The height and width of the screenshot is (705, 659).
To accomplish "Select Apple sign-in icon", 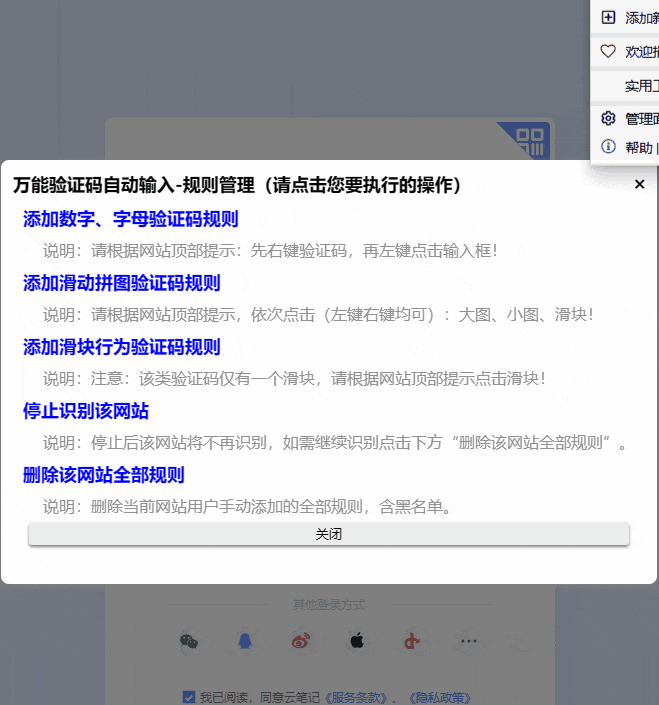I will [357, 641].
